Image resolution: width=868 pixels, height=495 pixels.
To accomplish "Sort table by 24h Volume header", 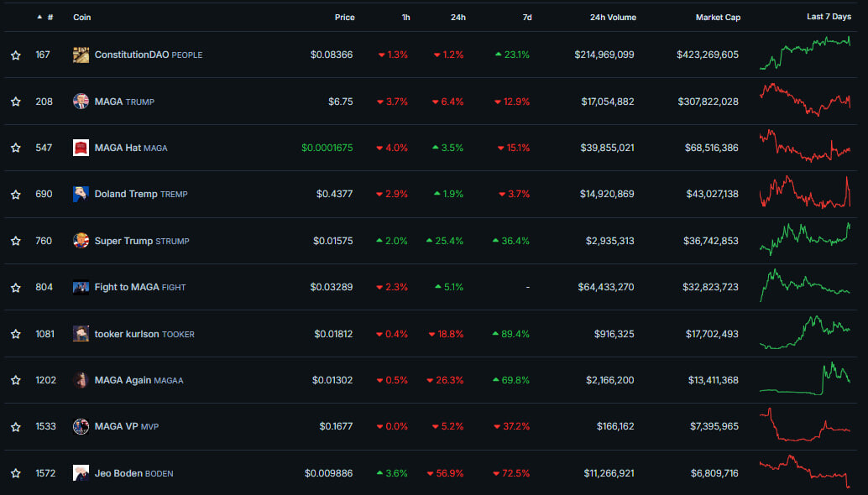I will click(x=613, y=17).
